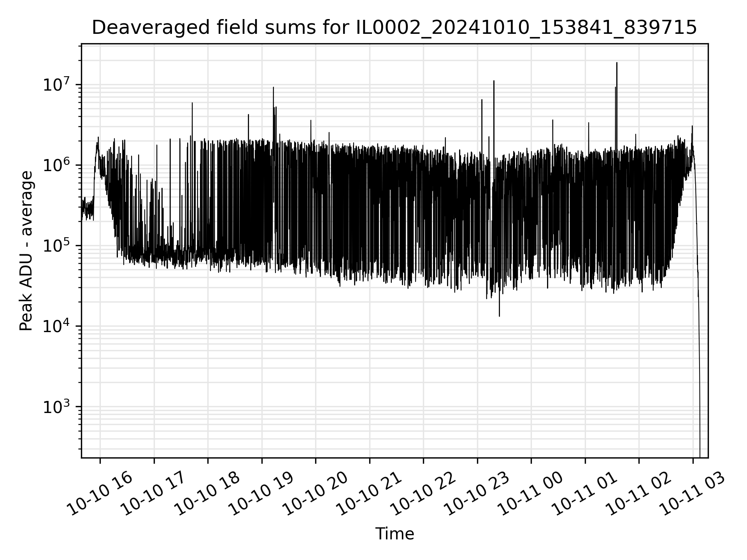Click the x tick label '10-11 02'

639,493
